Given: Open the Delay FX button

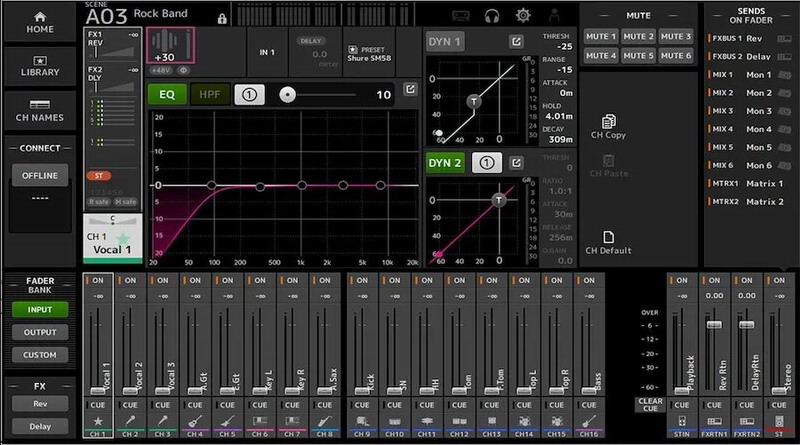Looking at the screenshot, I should [40, 426].
